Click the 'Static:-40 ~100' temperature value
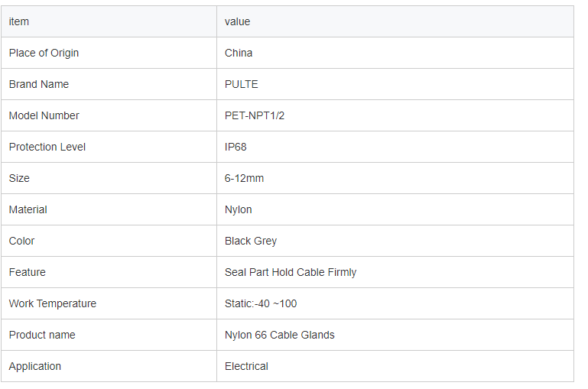The height and width of the screenshot is (389, 588). coord(261,303)
